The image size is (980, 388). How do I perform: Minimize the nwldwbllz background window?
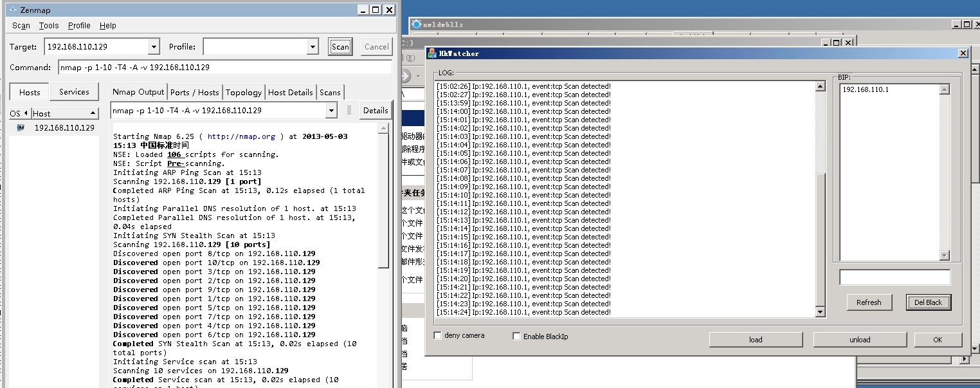coord(956,24)
